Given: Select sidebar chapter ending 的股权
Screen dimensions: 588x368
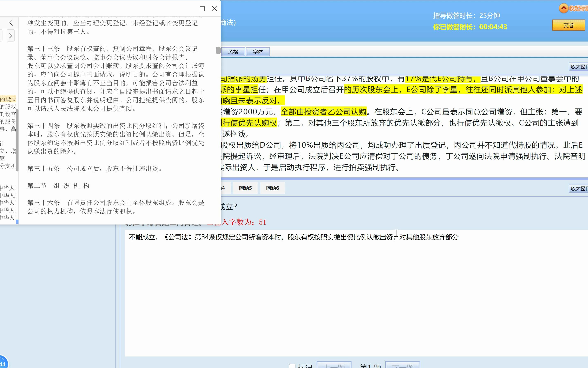Looking at the screenshot, I should pyautogui.click(x=8, y=107).
